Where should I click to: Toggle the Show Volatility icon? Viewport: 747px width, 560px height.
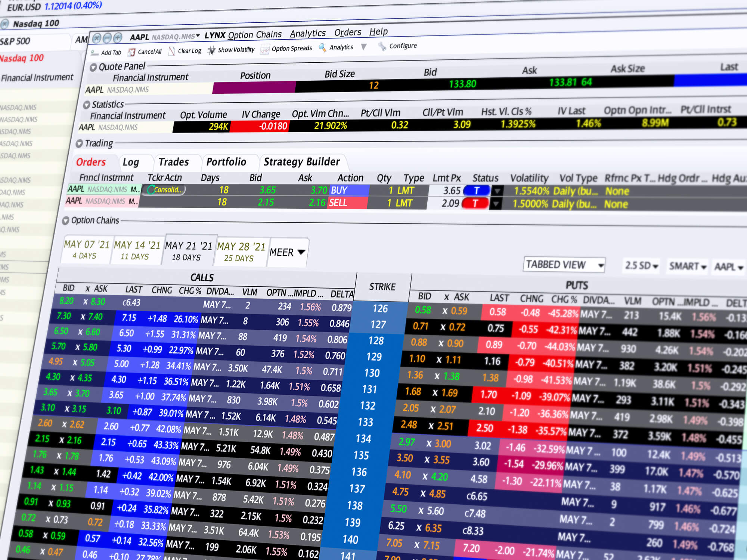coord(211,50)
